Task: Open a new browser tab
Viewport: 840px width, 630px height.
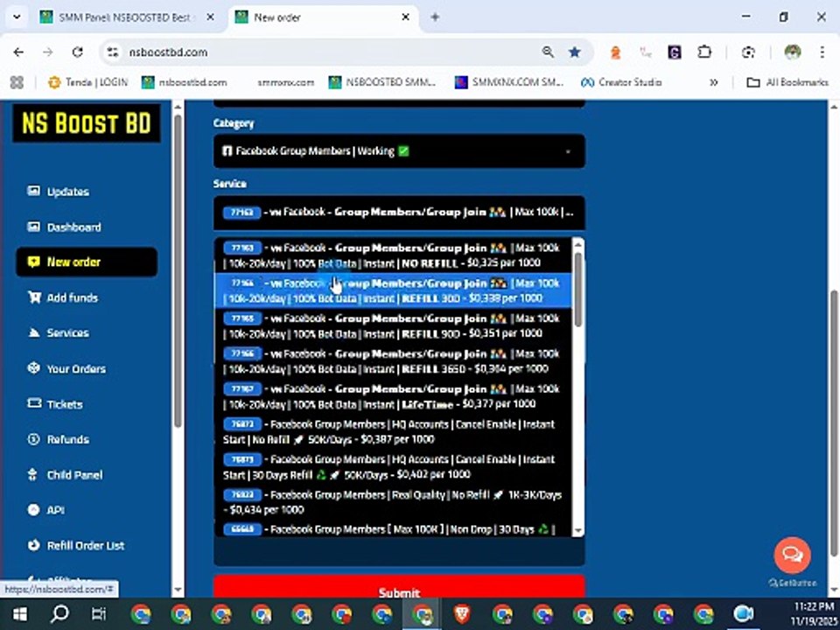Action: (435, 17)
